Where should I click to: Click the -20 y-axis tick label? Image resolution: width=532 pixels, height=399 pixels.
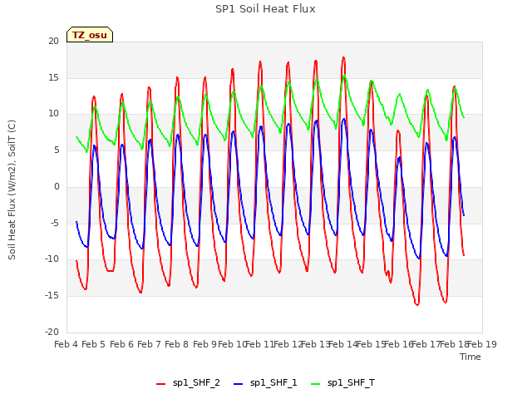coord(52,332)
